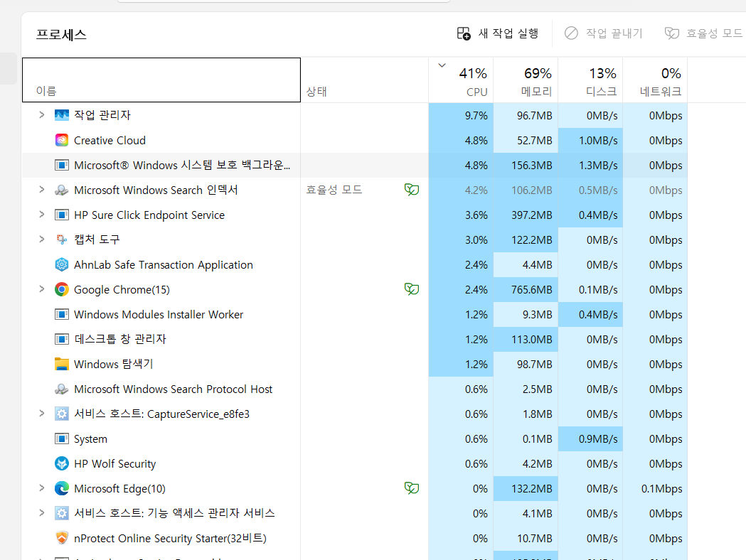Select the AhnLab Safe Transaction gear icon
The width and height of the screenshot is (746, 560).
pos(61,264)
